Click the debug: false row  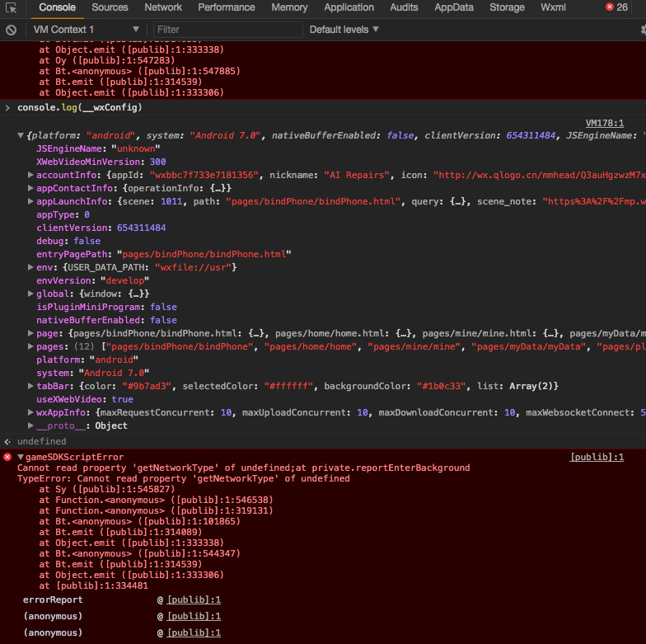pos(68,241)
